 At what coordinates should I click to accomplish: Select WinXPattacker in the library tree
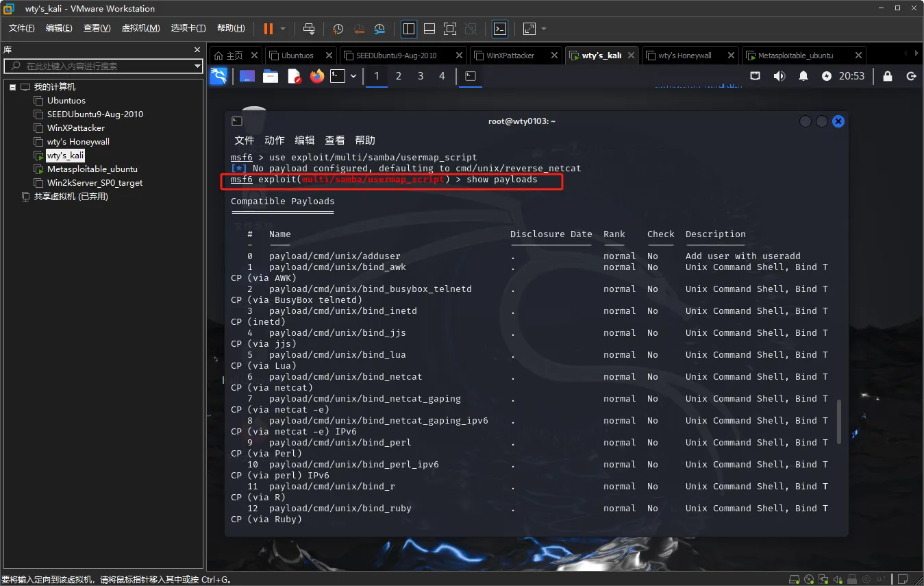pyautogui.click(x=76, y=128)
